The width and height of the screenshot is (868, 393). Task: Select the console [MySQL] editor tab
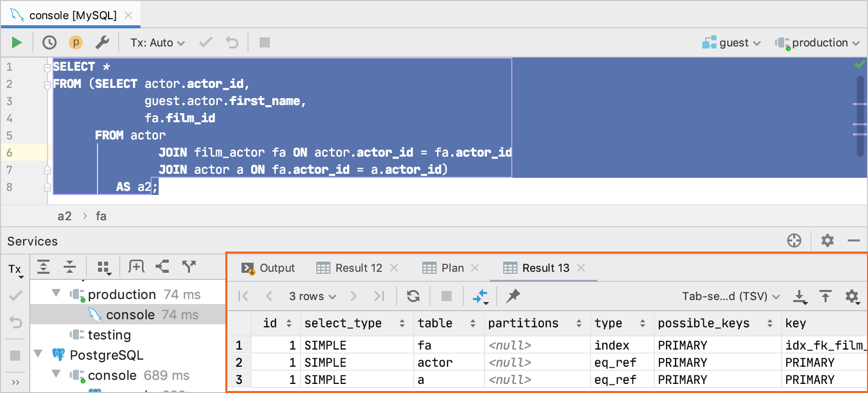pos(71,15)
